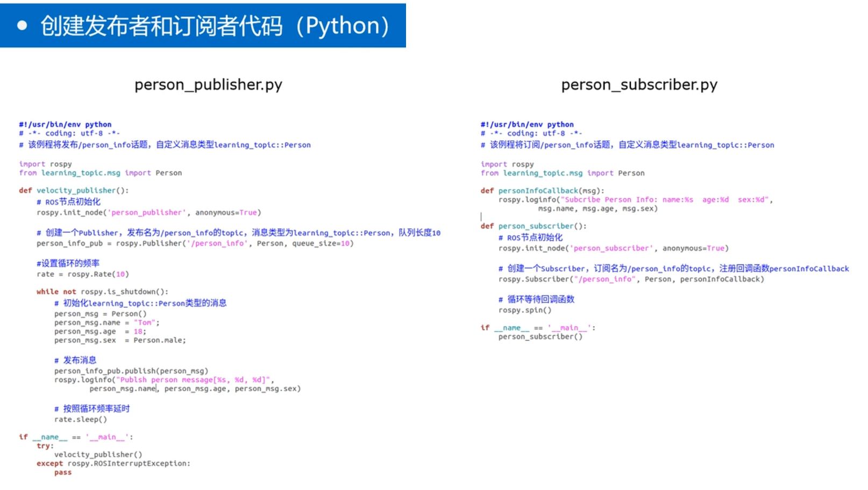Click the '# 按照循环频率延时' comment

[x=92, y=408]
